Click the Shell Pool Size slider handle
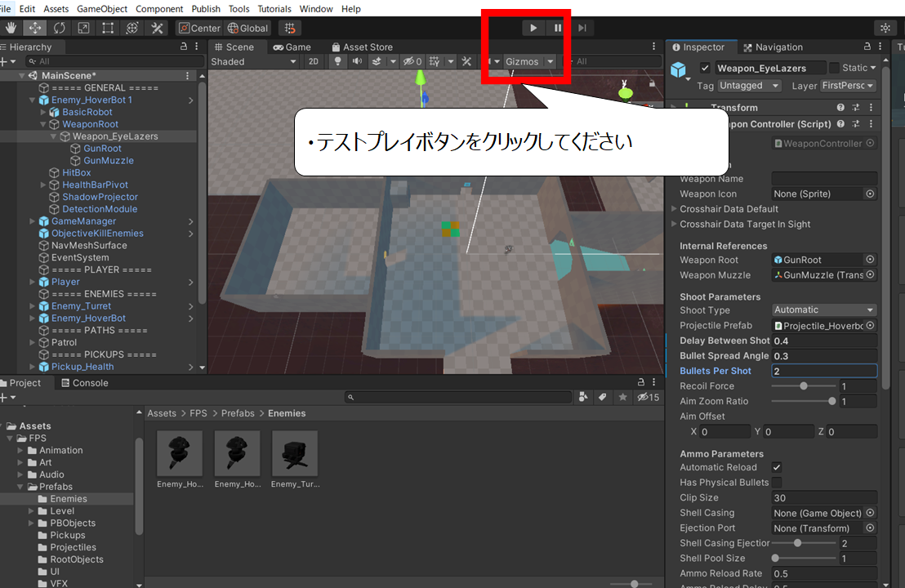The height and width of the screenshot is (588, 905). (776, 558)
